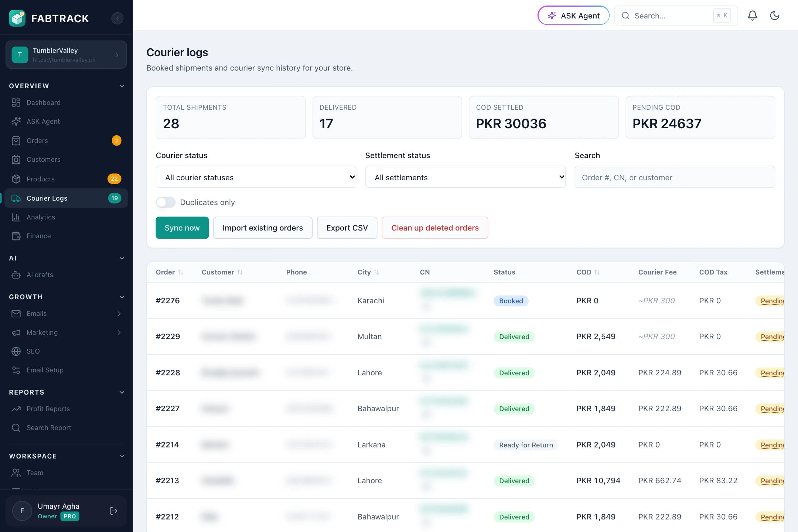Open Analytics menu item
Viewport: 798px width, 532px height.
tap(66, 217)
